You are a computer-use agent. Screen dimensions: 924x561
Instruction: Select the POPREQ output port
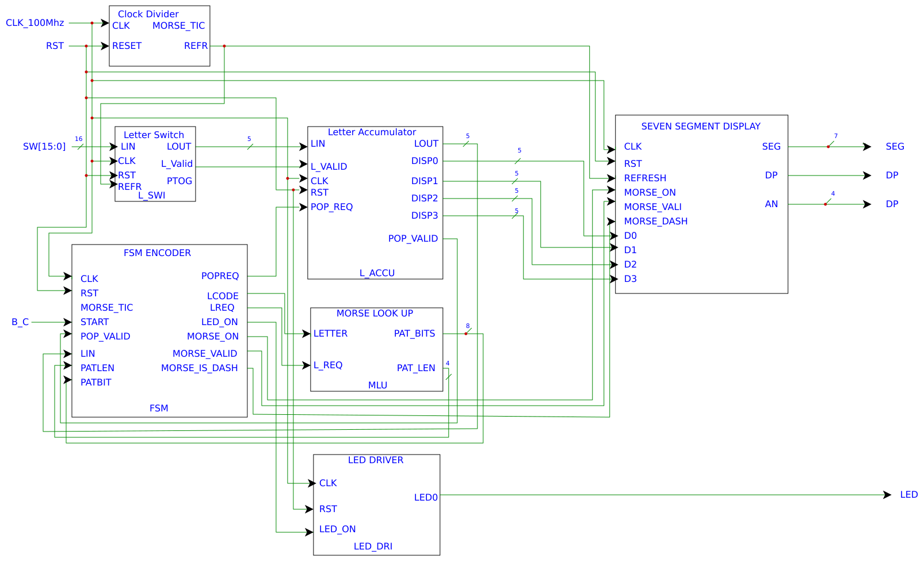(220, 276)
